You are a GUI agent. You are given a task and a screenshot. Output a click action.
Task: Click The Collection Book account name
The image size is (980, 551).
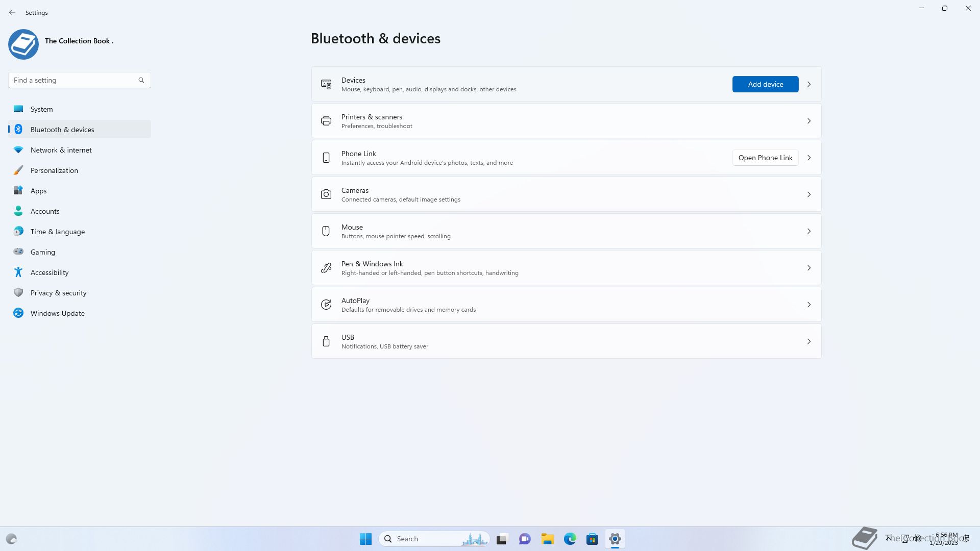coord(79,41)
